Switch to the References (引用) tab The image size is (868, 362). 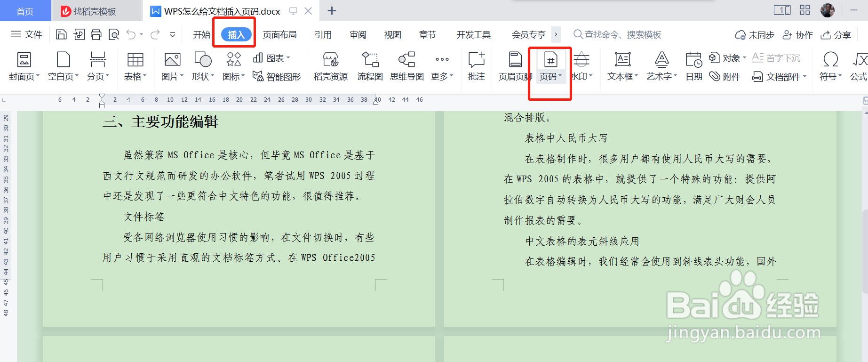(323, 34)
